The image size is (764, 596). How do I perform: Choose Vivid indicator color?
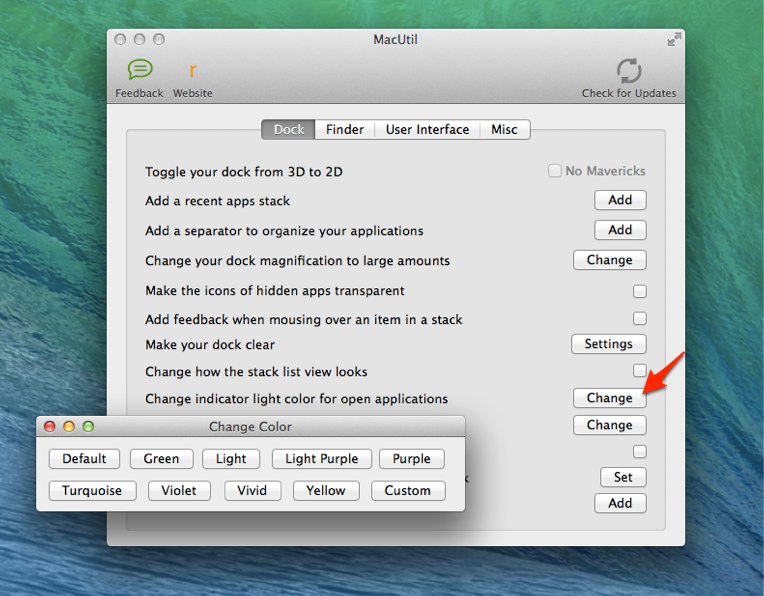[x=252, y=491]
